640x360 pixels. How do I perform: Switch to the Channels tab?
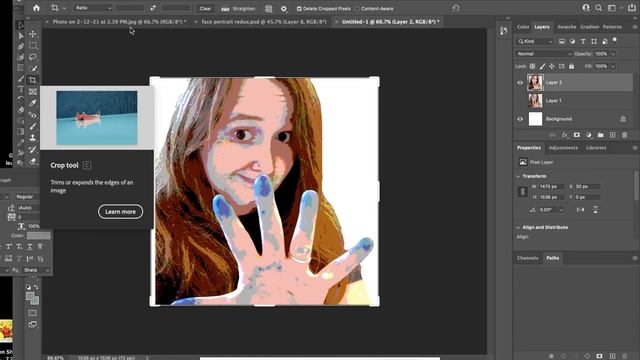527,258
